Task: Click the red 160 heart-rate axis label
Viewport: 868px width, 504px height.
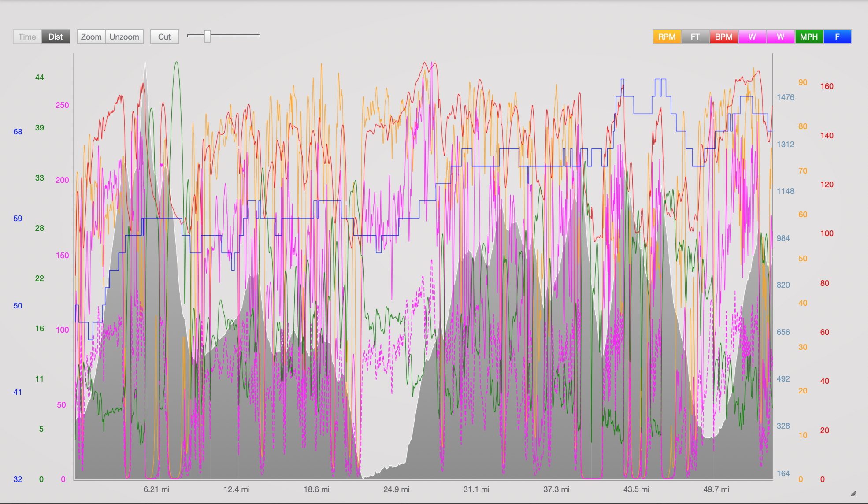Action: coord(827,86)
